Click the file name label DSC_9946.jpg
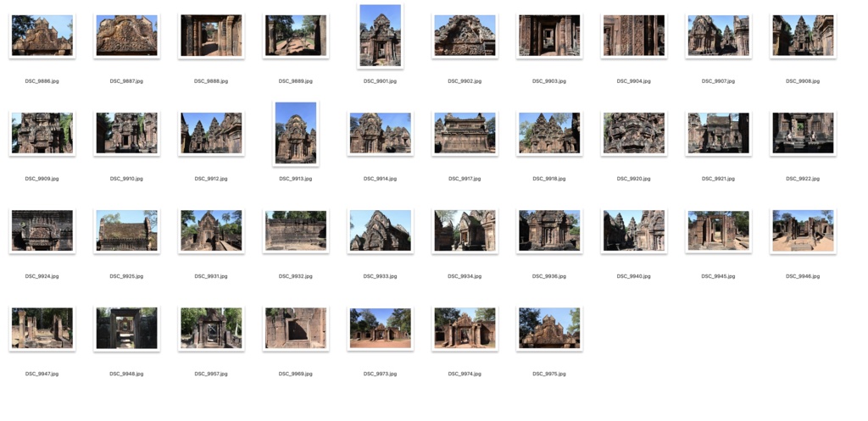 [x=803, y=276]
